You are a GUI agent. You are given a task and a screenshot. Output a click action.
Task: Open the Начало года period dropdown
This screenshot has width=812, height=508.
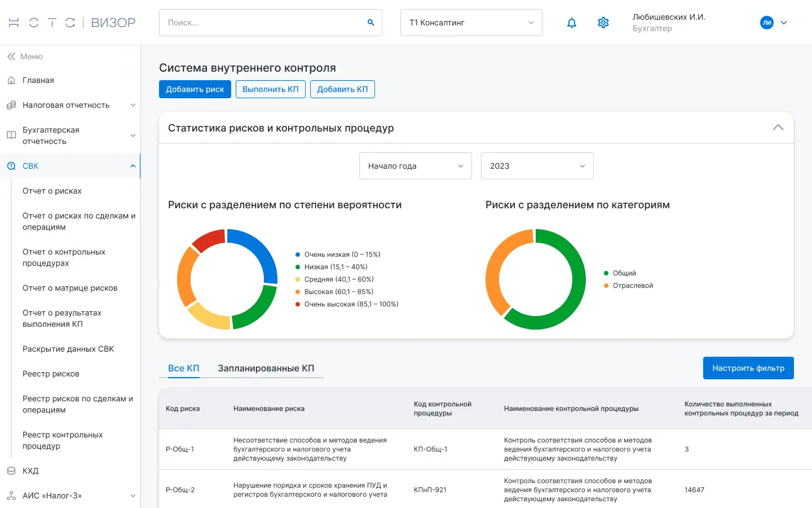tap(416, 166)
